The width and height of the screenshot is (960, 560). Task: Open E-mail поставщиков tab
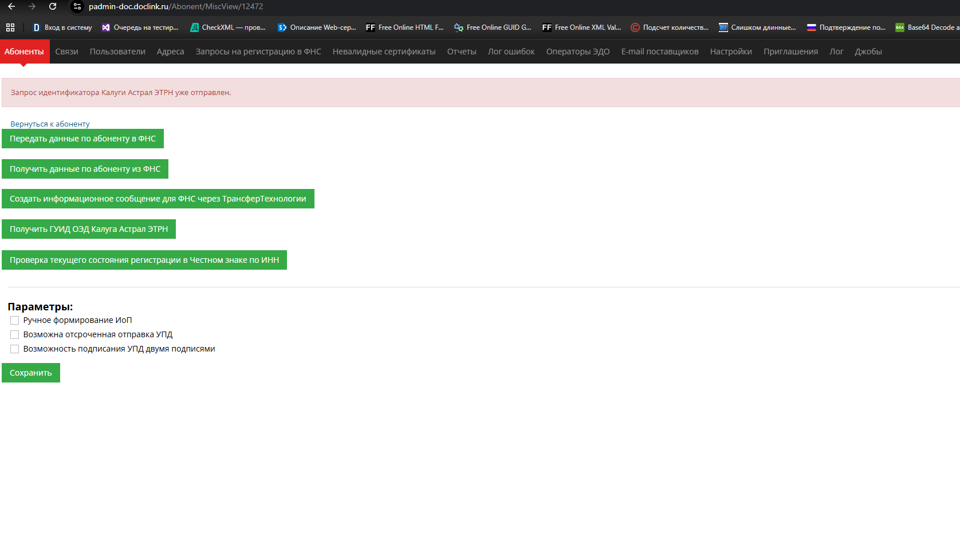tap(660, 52)
